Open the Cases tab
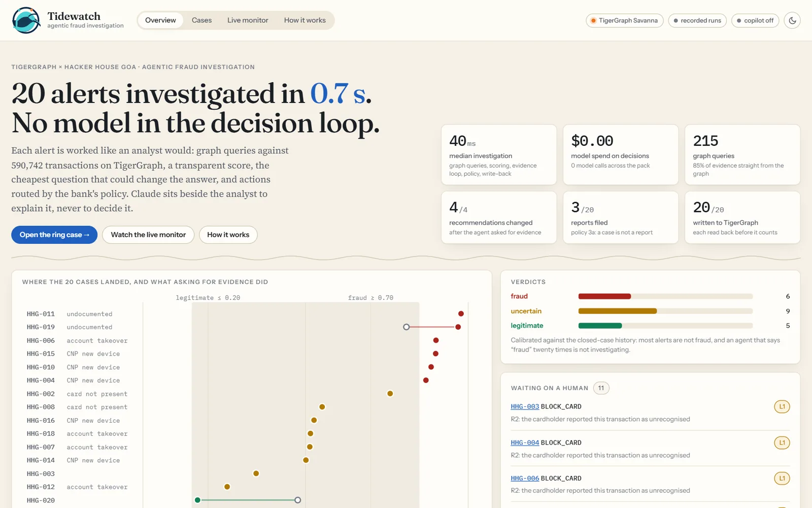 pos(201,20)
